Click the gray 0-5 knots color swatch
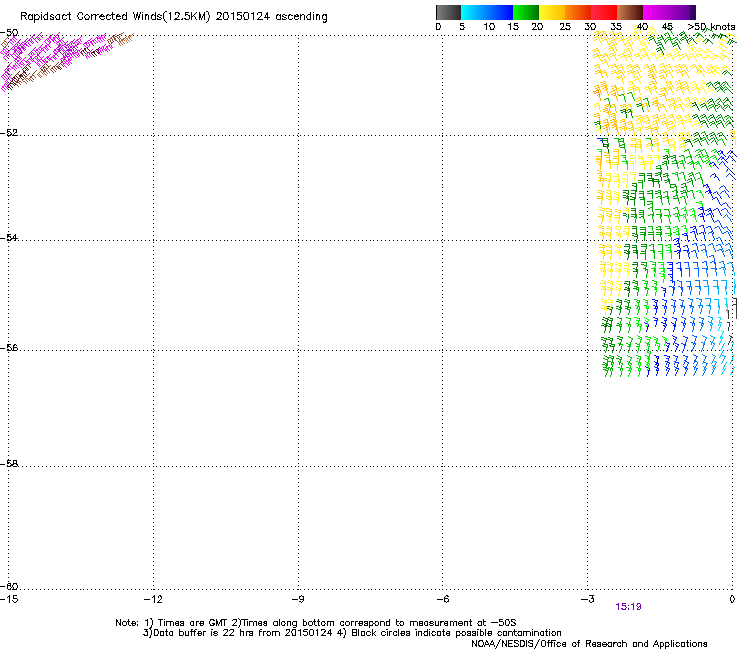 (448, 12)
